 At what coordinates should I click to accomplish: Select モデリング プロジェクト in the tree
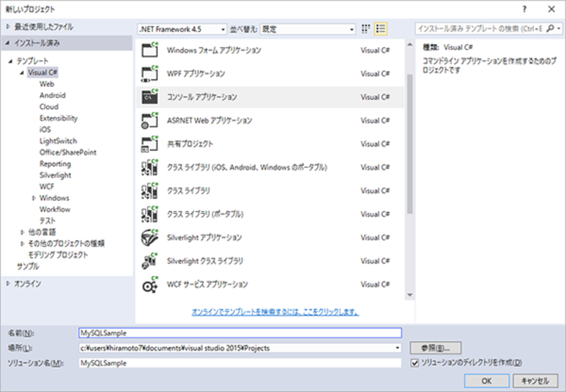[x=58, y=255]
